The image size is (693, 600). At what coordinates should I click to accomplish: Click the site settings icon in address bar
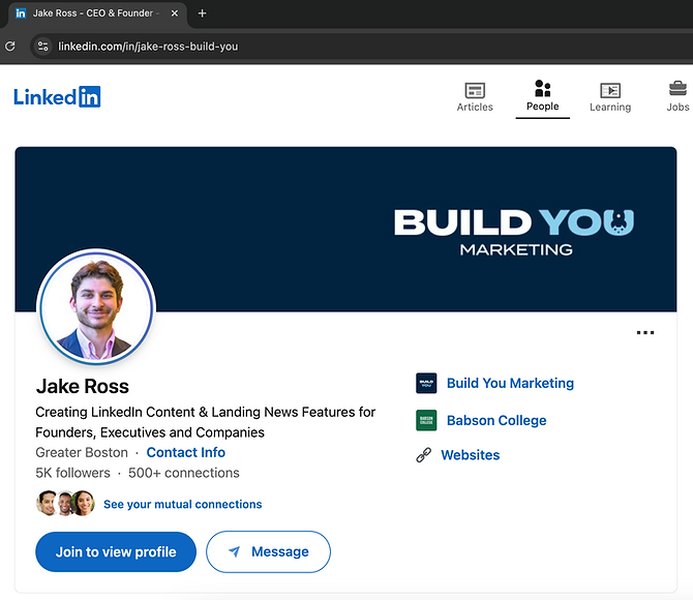pos(43,46)
